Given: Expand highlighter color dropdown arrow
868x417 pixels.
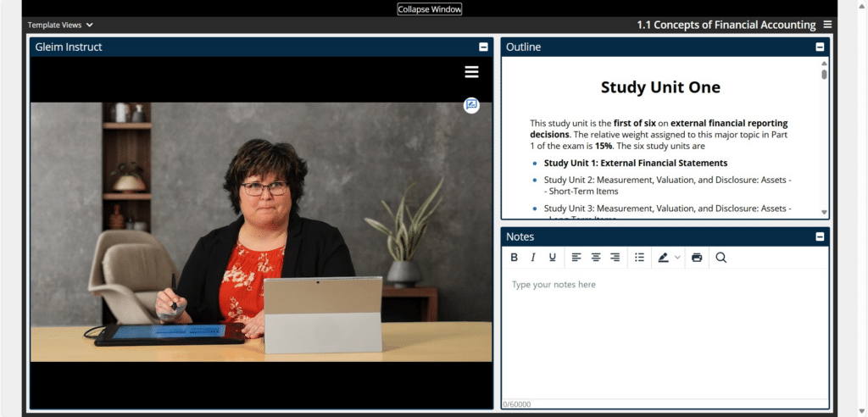Looking at the screenshot, I should [677, 258].
